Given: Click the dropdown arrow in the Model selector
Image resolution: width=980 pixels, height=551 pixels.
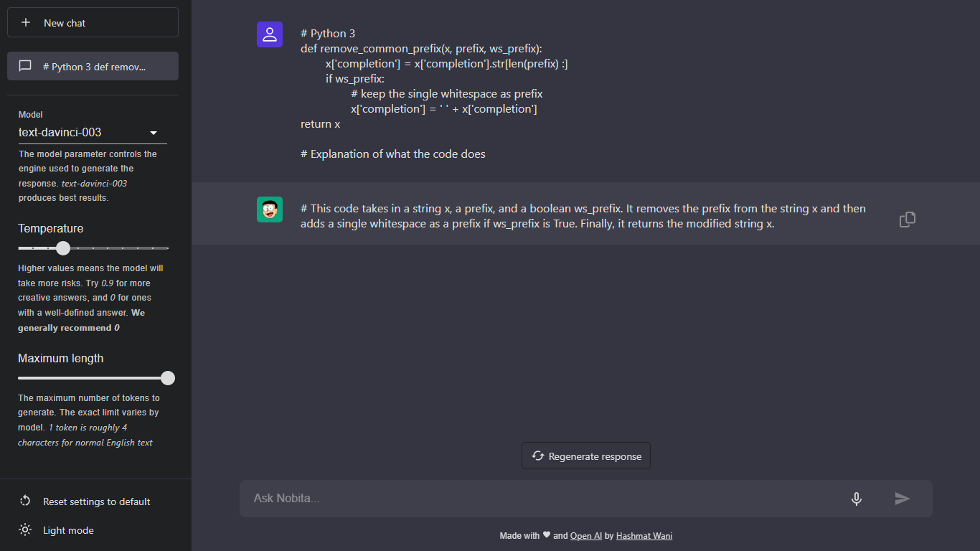Looking at the screenshot, I should (154, 133).
